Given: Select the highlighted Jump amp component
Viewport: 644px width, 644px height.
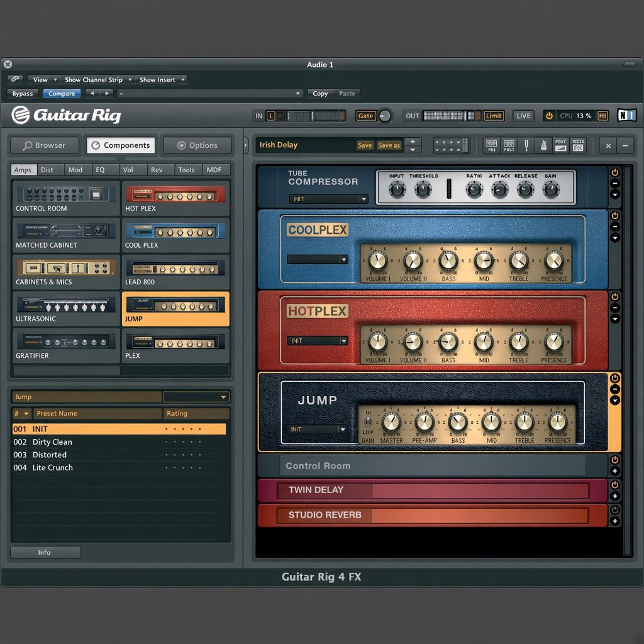Looking at the screenshot, I should pos(175,309).
